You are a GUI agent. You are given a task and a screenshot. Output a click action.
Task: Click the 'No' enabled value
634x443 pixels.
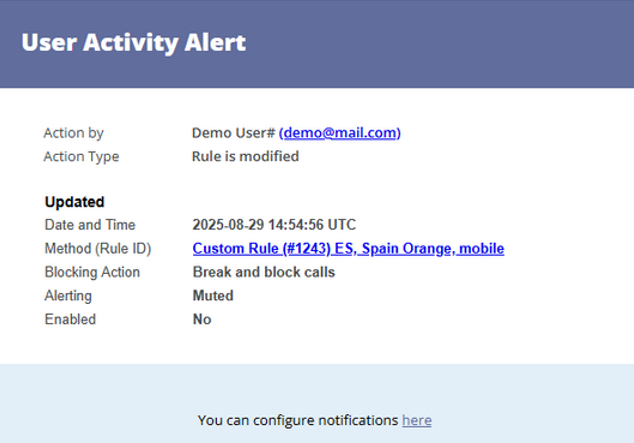point(202,319)
